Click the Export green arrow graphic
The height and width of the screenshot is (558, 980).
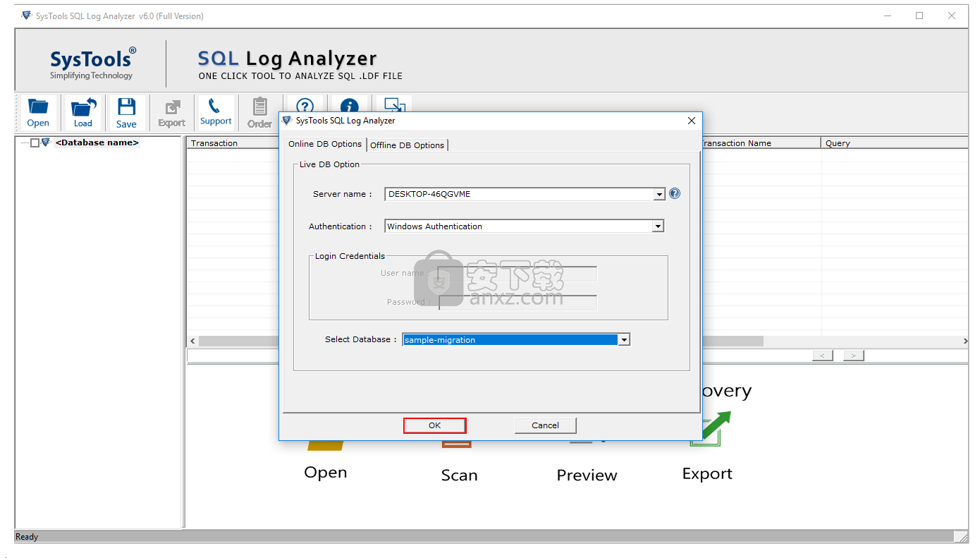[716, 427]
